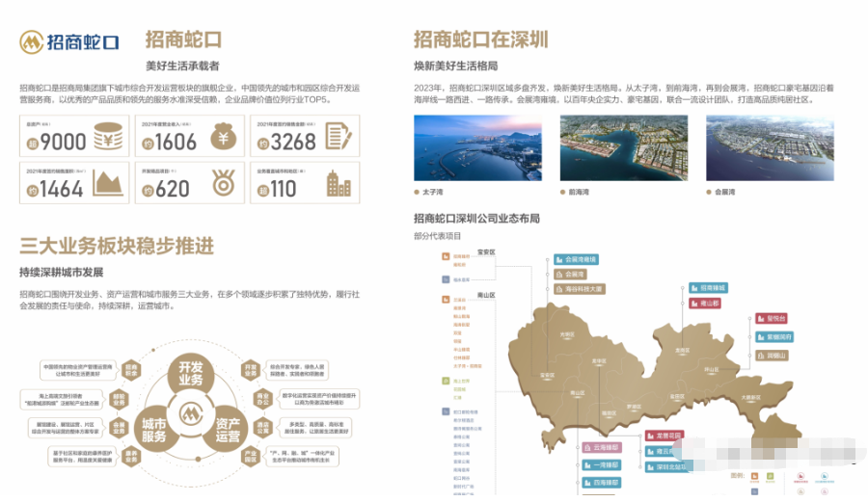The image size is (868, 502).
Task: Click the medal icon beside 620
Action: click(223, 183)
